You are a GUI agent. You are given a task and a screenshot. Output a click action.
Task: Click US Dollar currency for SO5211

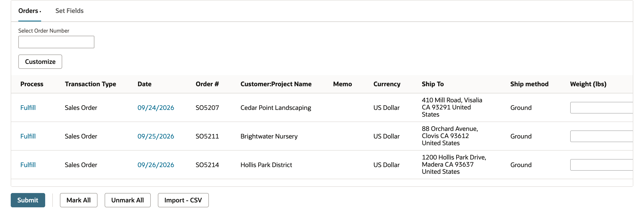(386, 136)
